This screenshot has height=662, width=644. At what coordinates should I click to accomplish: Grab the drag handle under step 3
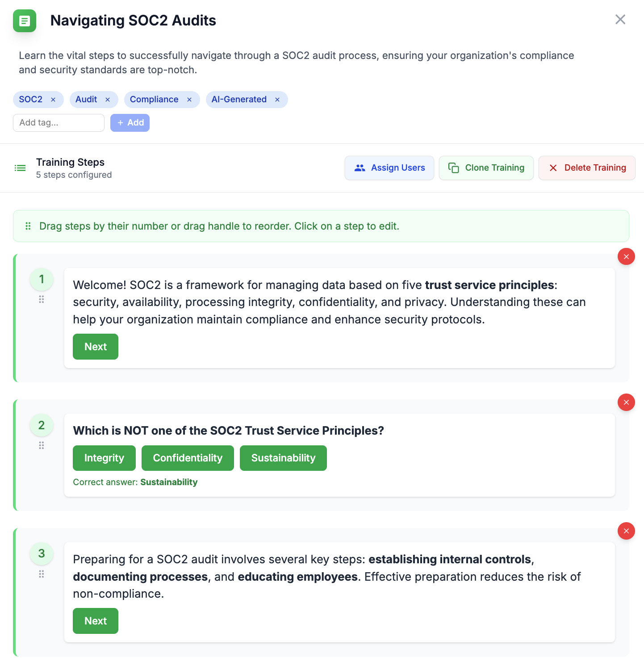(42, 574)
